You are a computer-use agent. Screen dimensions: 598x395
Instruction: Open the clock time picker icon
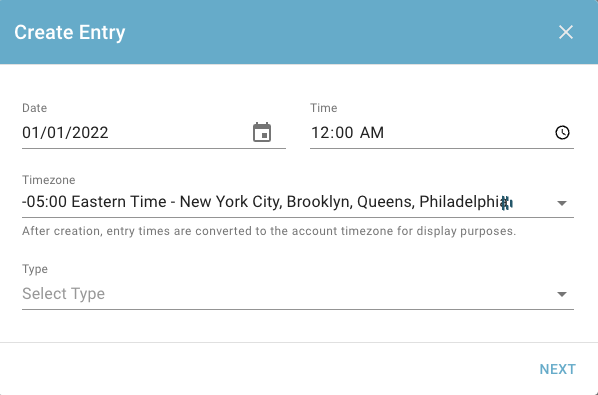(562, 133)
